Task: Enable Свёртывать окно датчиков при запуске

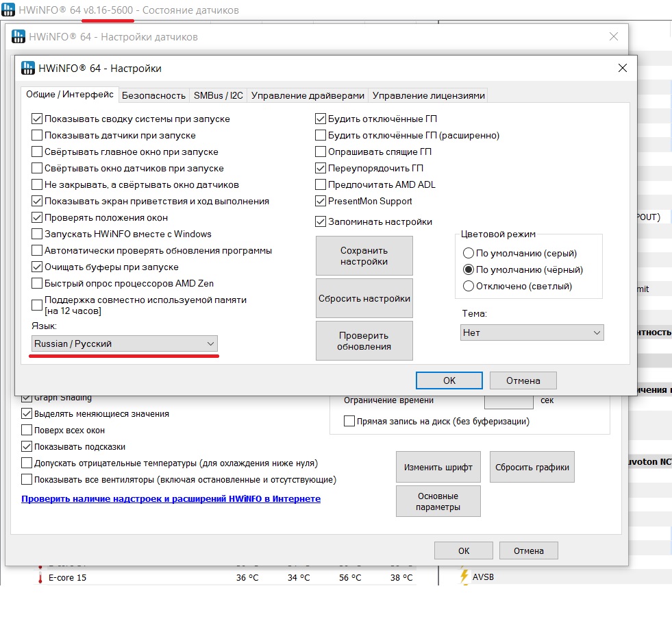Action: (37, 168)
